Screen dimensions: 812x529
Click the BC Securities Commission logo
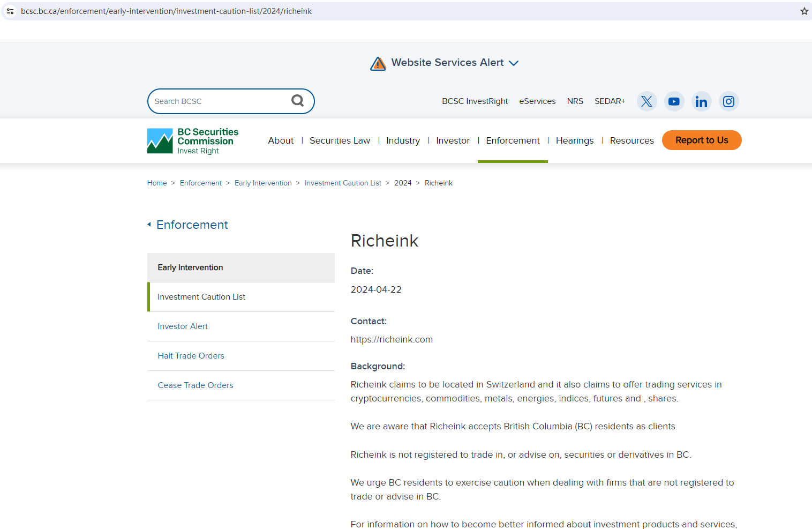(193, 141)
